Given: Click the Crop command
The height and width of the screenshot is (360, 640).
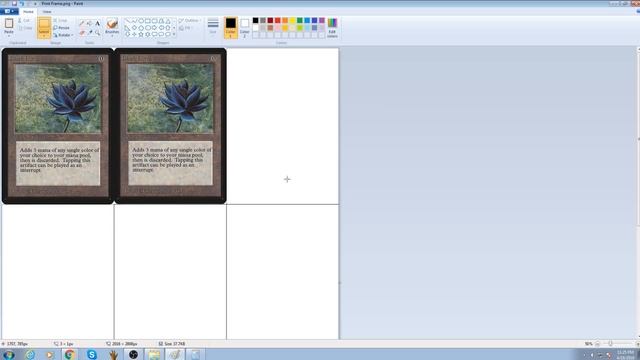Looking at the screenshot, I should pos(60,20).
